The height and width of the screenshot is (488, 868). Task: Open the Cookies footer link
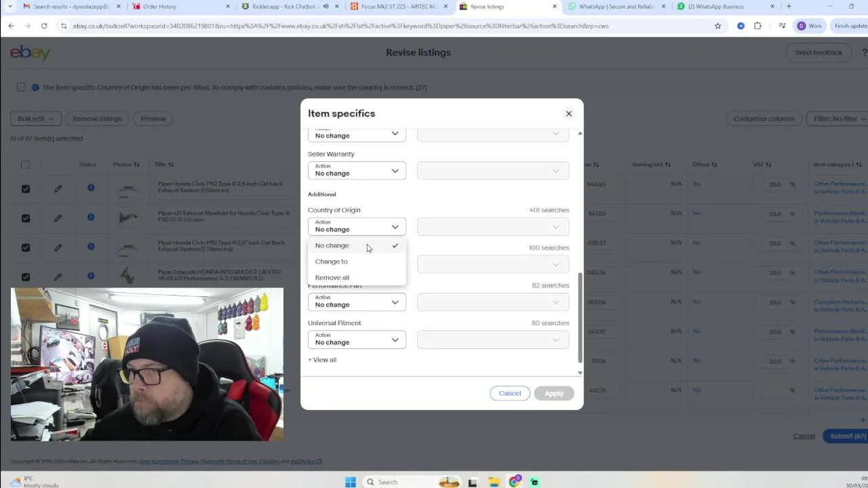[269, 462]
